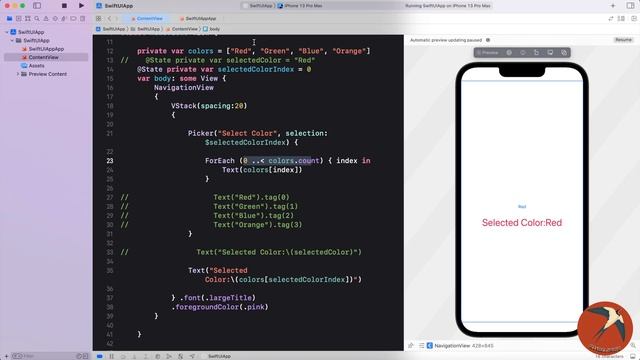The height and width of the screenshot is (360, 640).
Task: Add new file with plus button
Action: click(x=6, y=356)
